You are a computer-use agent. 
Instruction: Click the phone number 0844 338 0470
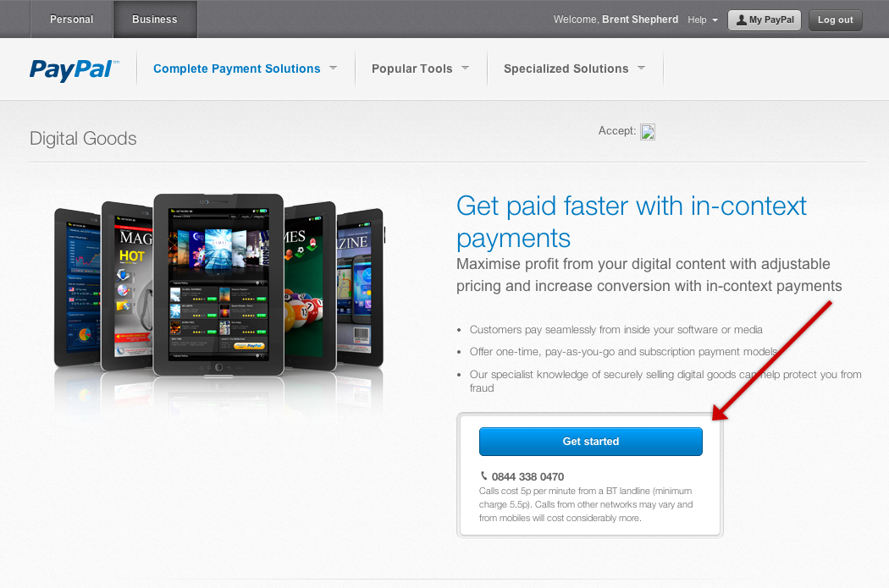527,477
